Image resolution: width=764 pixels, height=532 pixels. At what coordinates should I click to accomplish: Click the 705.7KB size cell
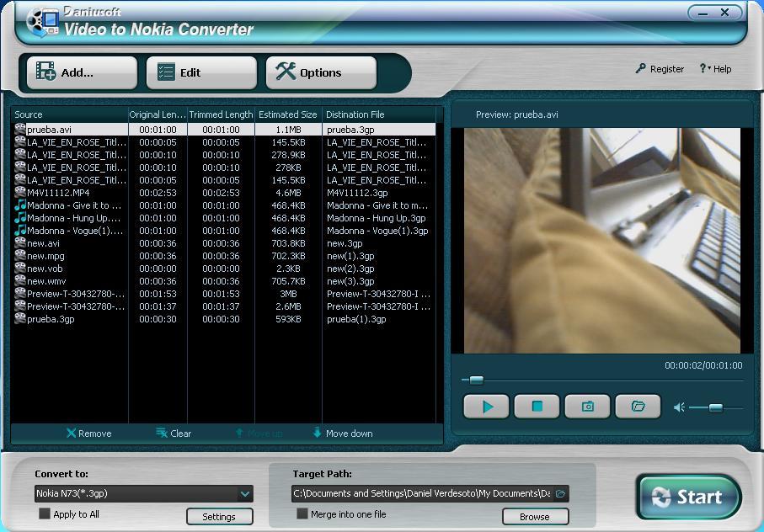pos(288,281)
